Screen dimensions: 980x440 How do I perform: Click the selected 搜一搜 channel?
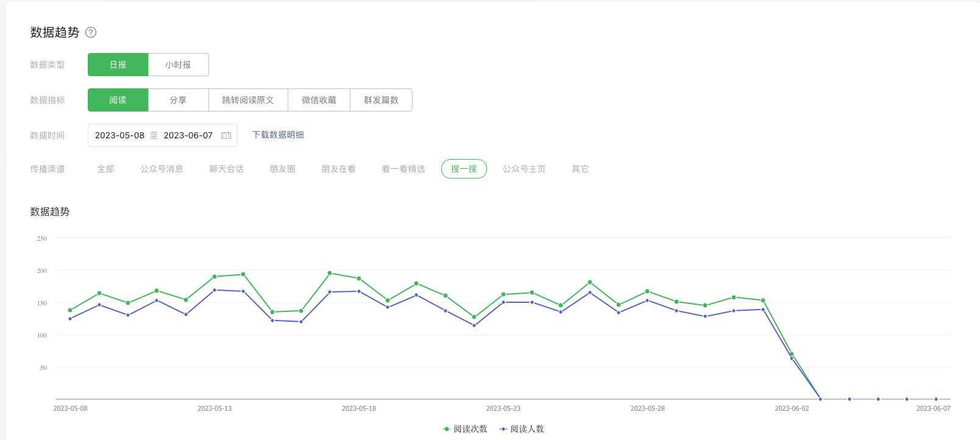(x=464, y=169)
